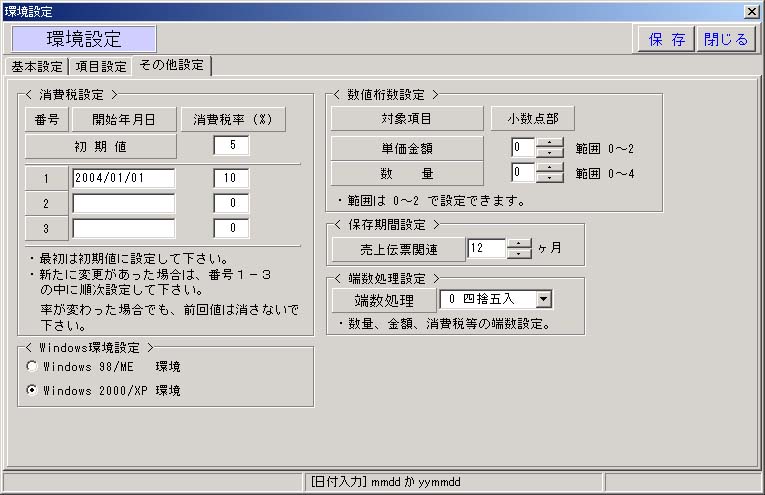
Task: Click the 数量 decimal value field
Action: 523,172
